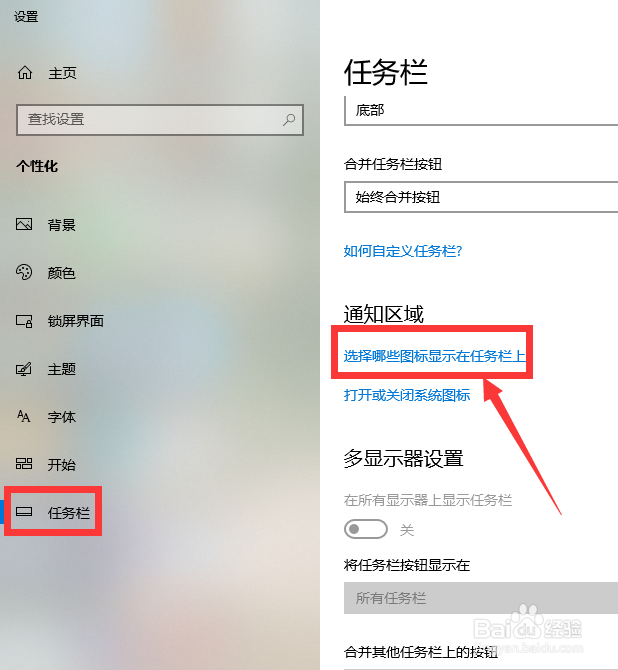The width and height of the screenshot is (618, 670).
Task: Click the search magnifier icon in 查找设置
Action: coord(289,120)
